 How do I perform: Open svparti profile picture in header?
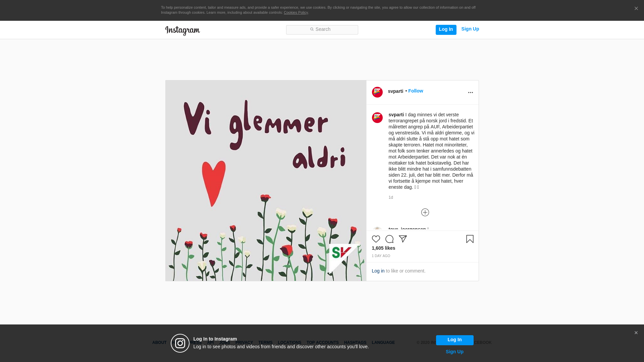coord(377,92)
